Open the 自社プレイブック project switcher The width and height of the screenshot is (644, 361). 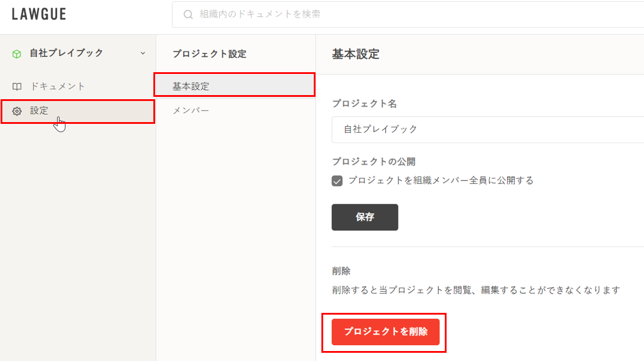pos(66,53)
